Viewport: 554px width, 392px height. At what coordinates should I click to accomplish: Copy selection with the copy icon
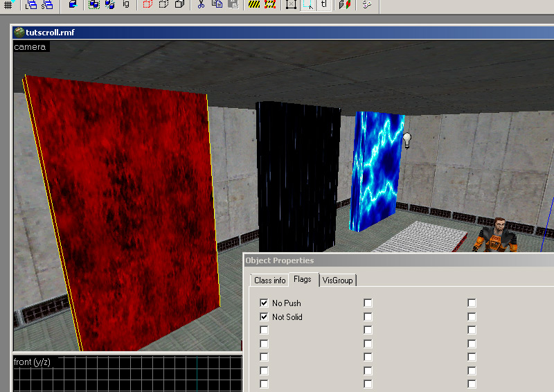(x=217, y=4)
